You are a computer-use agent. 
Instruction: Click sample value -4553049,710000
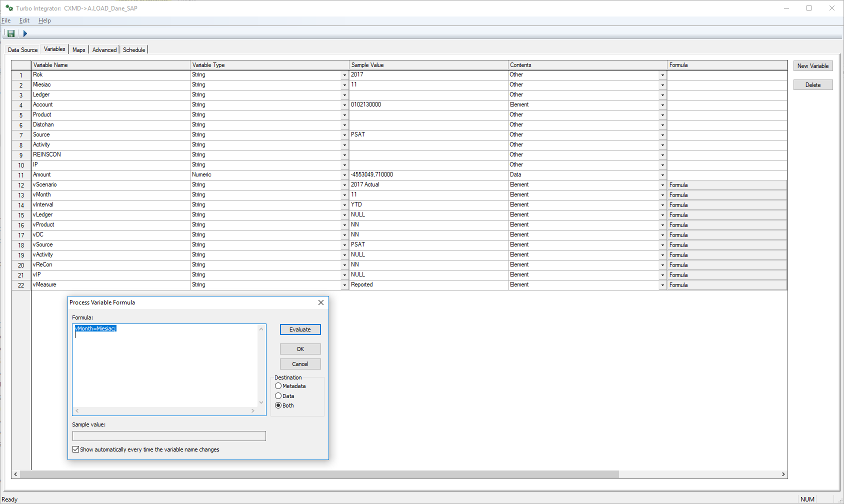click(372, 174)
